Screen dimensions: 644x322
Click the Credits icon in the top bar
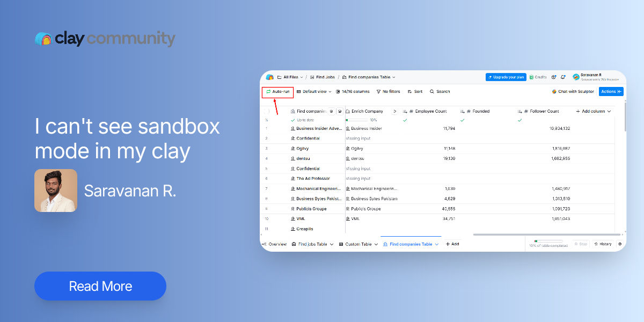538,77
